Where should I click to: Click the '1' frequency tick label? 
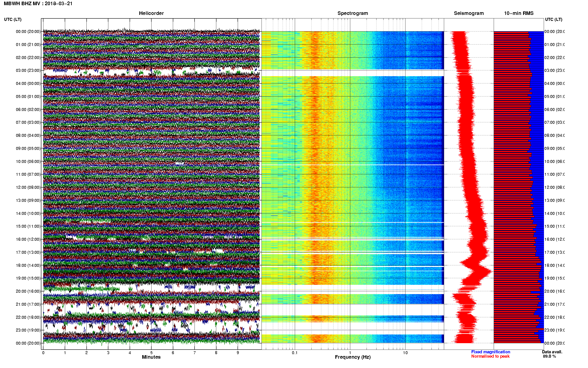click(350, 353)
